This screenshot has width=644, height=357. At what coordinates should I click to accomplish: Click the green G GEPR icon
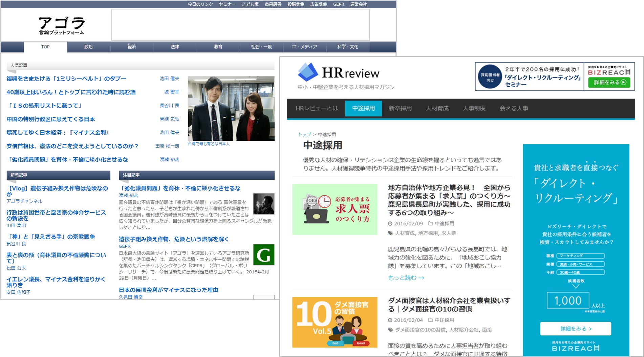[263, 255]
